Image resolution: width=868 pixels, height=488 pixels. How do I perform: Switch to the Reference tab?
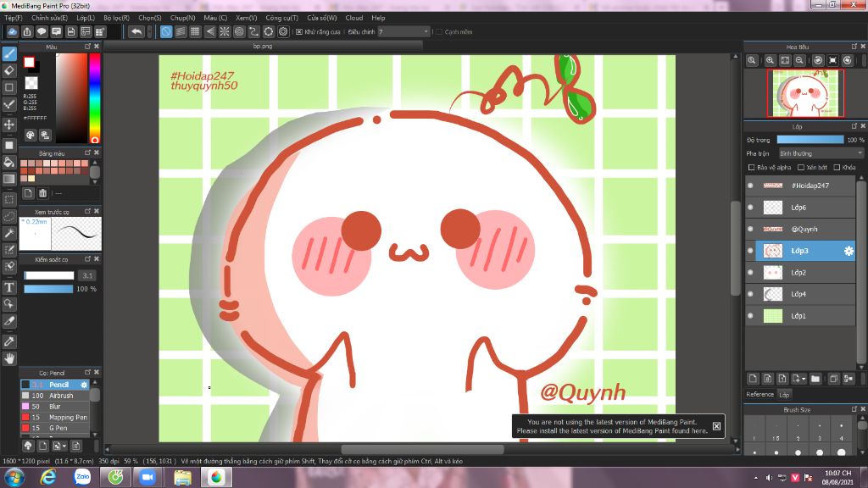759,395
